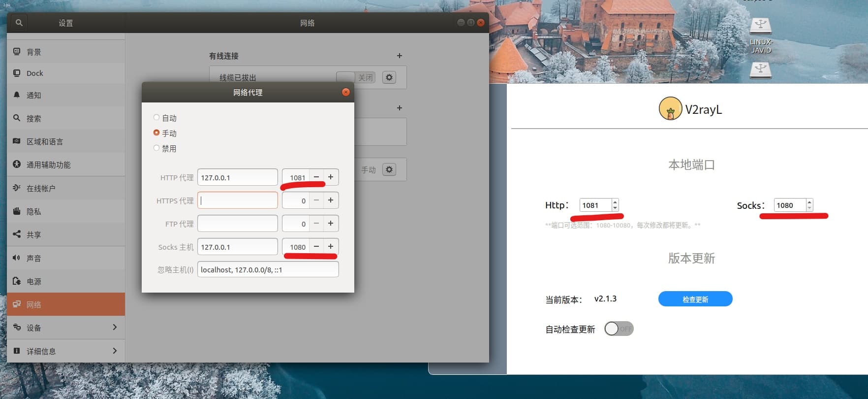The width and height of the screenshot is (868, 399).
Task: Click the 区域和语言 camera-like icon
Action: click(17, 141)
